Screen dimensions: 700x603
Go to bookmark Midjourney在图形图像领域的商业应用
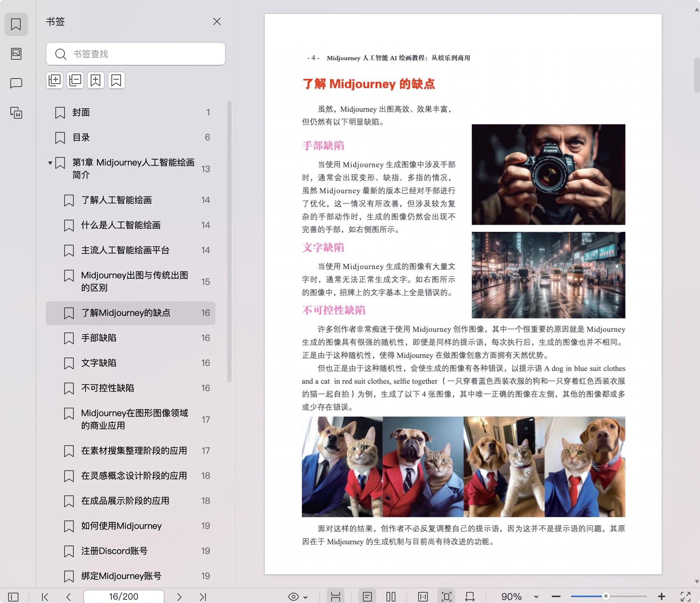pos(131,419)
